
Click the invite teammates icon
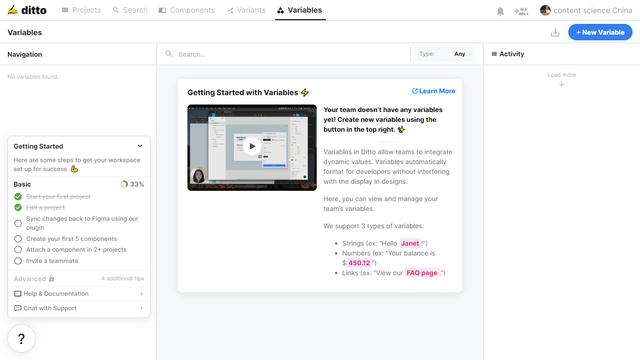[521, 11]
